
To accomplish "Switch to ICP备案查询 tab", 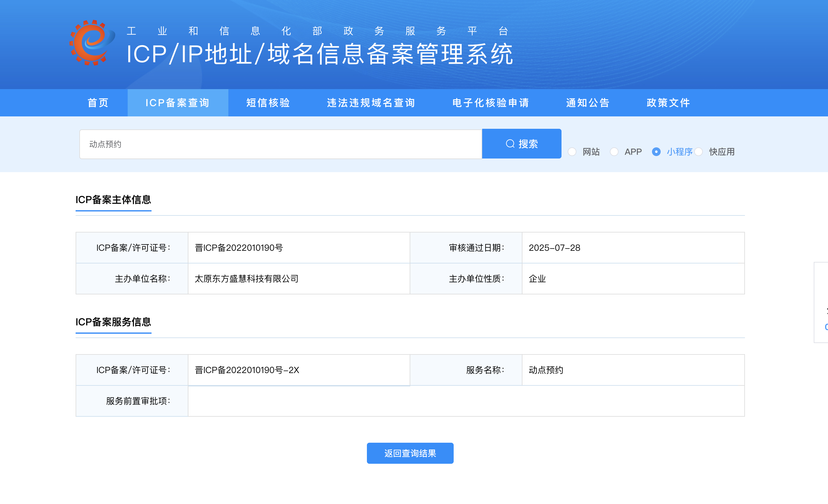I will point(178,103).
